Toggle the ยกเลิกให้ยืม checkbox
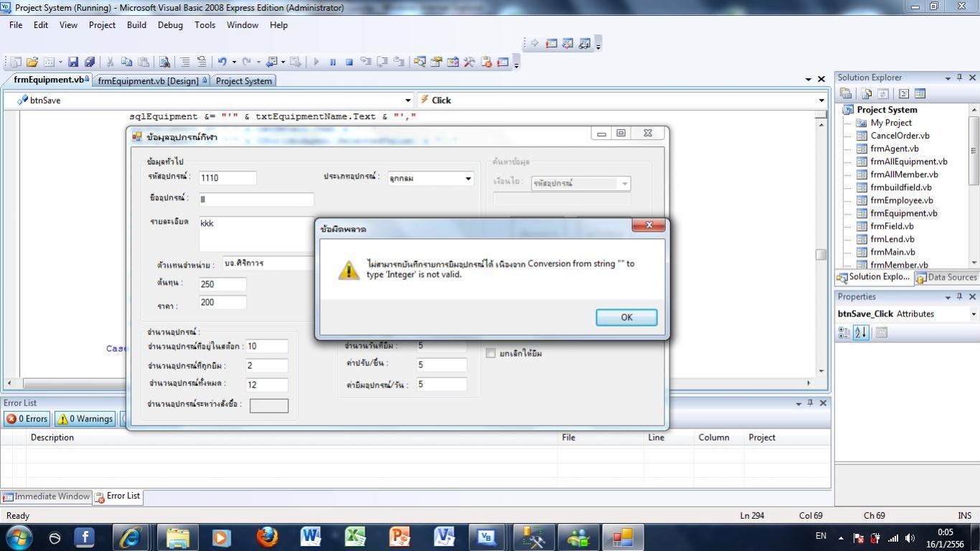980x551 pixels. [x=491, y=353]
